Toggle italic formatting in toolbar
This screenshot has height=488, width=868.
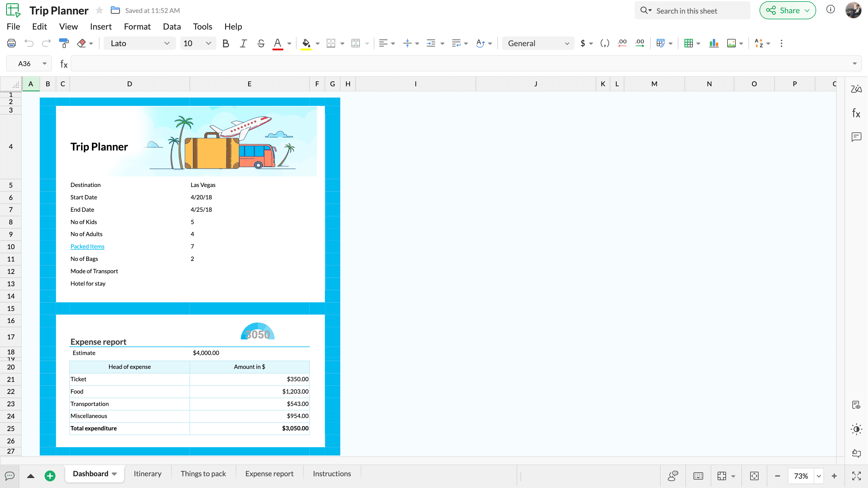pyautogui.click(x=243, y=43)
